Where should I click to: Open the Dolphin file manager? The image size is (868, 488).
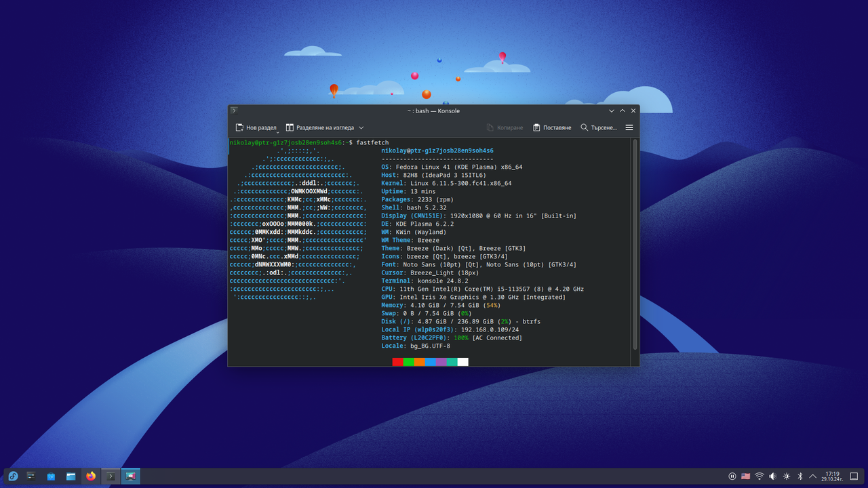click(x=71, y=476)
